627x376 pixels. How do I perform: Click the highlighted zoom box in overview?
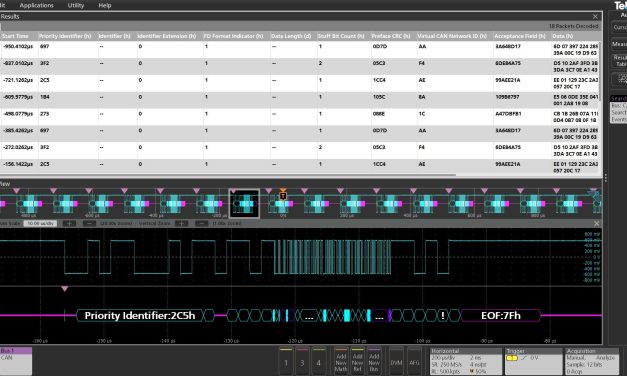point(244,204)
